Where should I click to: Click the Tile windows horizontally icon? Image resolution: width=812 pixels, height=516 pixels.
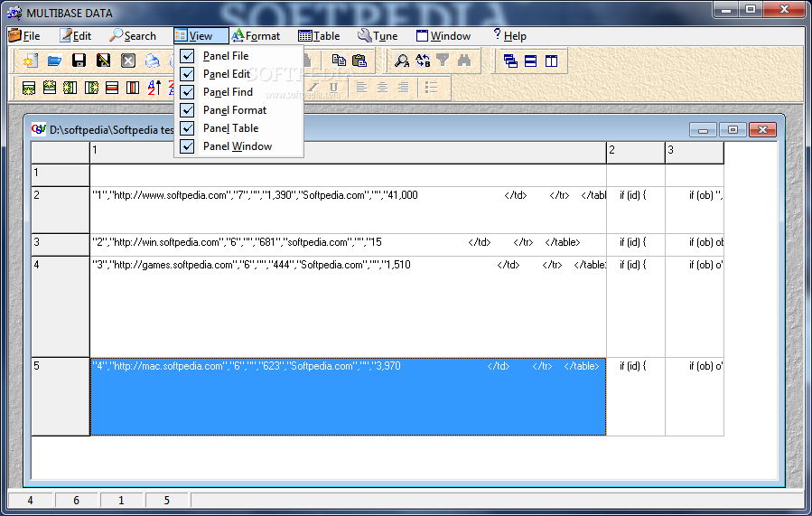531,61
